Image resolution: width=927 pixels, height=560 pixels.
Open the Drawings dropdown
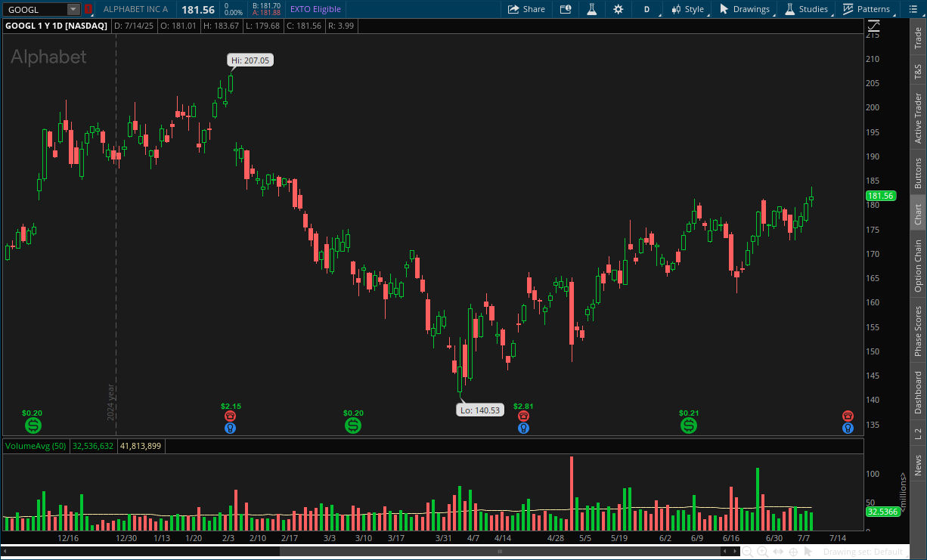744,9
